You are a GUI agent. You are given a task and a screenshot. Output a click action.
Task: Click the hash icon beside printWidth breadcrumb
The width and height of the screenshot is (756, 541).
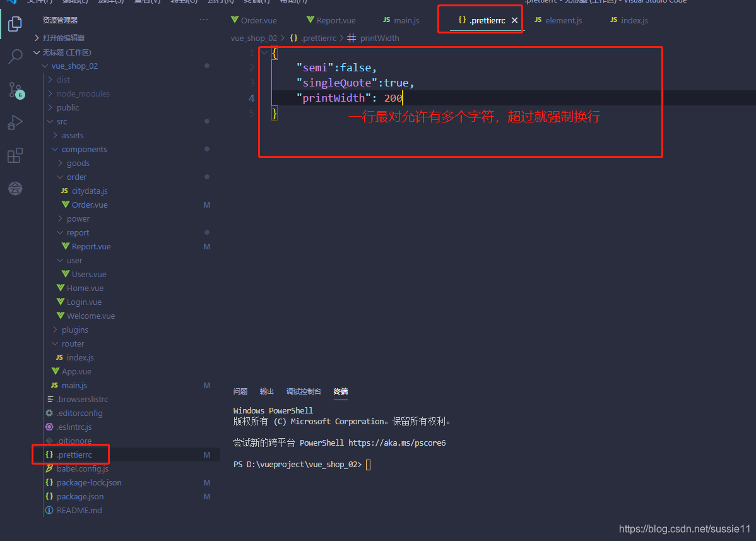(351, 38)
